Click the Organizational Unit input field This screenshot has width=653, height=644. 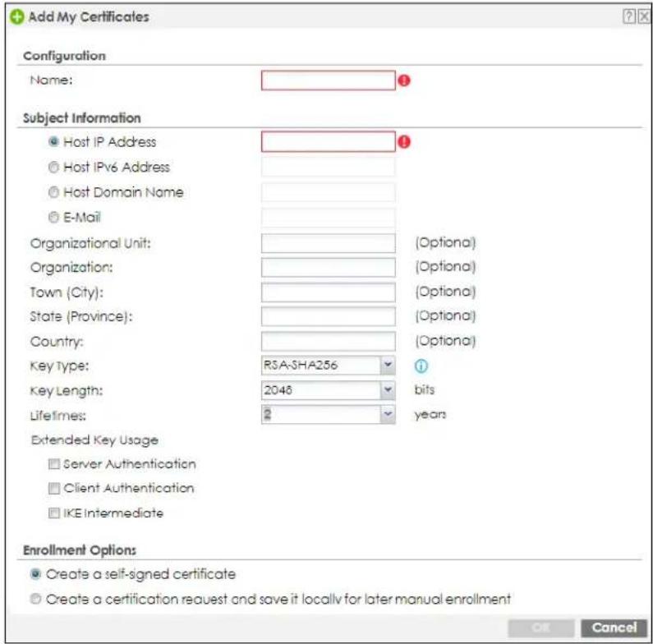[329, 243]
